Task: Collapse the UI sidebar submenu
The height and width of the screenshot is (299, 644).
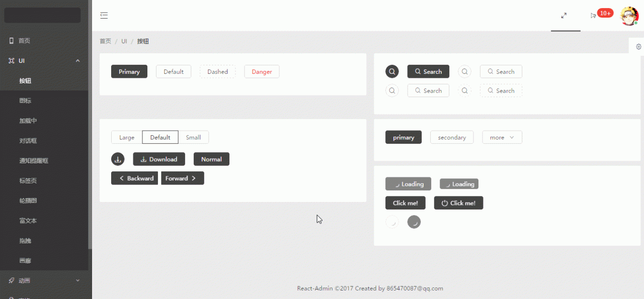Action: (x=44, y=61)
